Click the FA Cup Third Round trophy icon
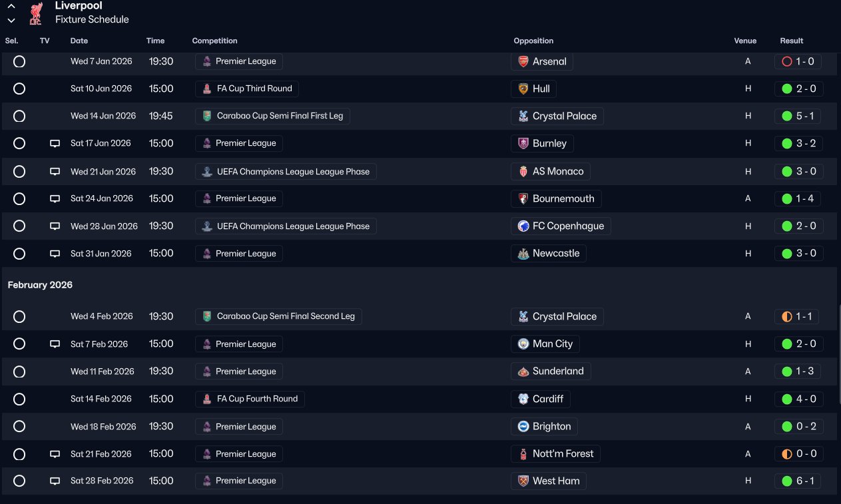 tap(207, 89)
